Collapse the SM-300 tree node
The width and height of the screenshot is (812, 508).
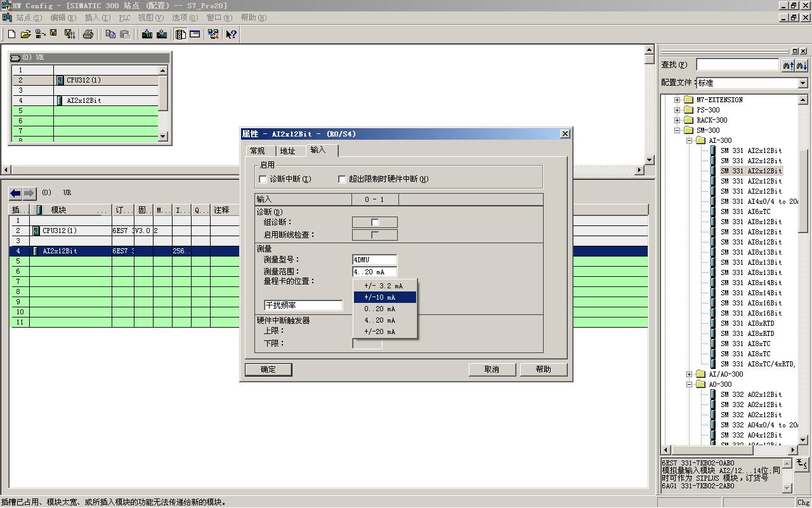[x=677, y=130]
